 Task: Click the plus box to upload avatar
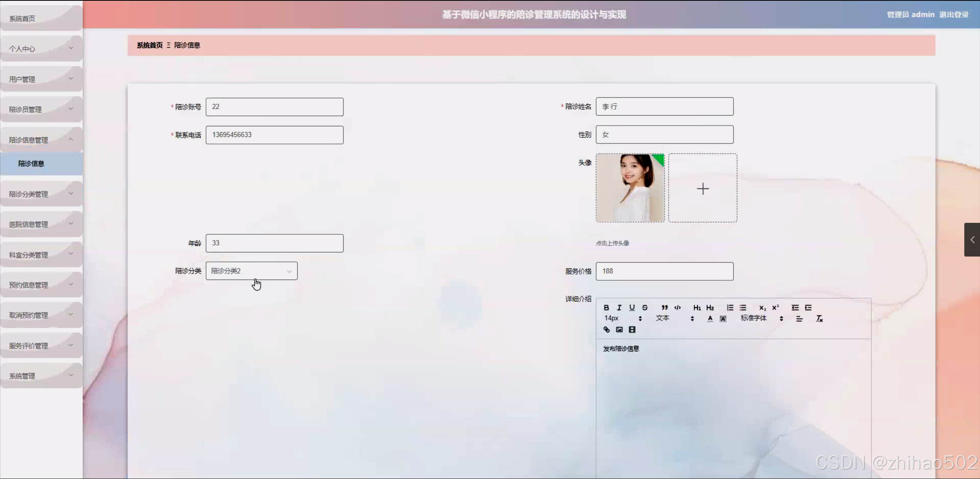(702, 188)
